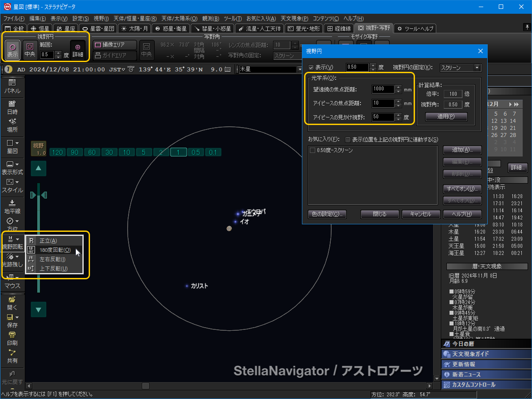Click the 中央 center icon in 視野円 group
532x399 pixels.
pyautogui.click(x=30, y=50)
